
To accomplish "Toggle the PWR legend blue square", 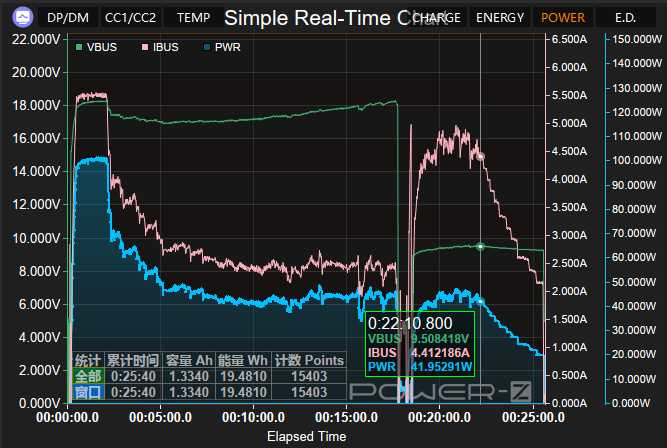I will (207, 47).
